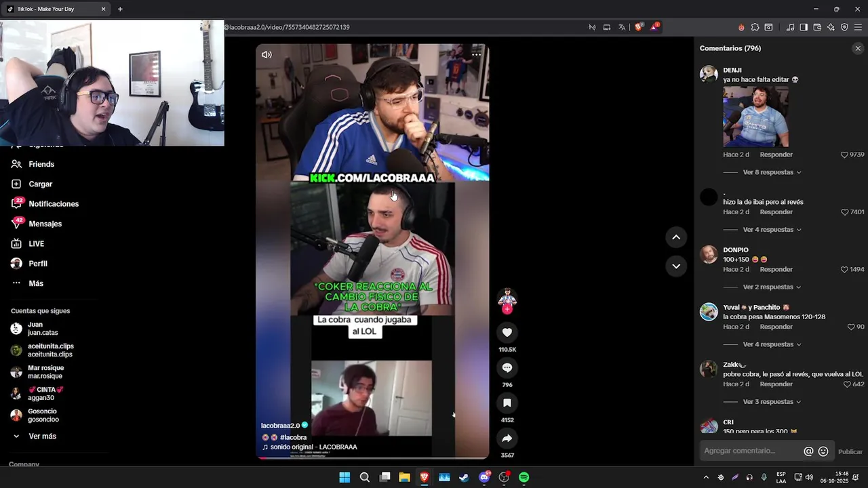868x488 pixels.
Task: Open followed account juan.catas
Action: 42,329
